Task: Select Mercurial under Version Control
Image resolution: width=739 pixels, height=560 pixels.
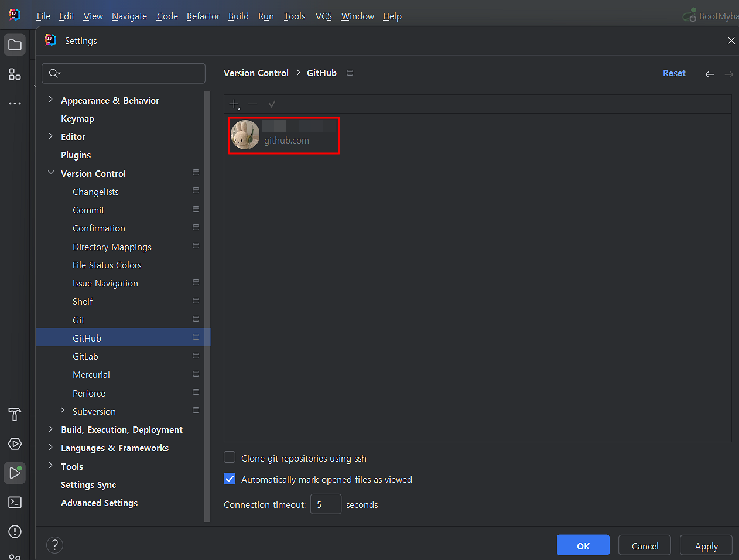Action: 91,374
